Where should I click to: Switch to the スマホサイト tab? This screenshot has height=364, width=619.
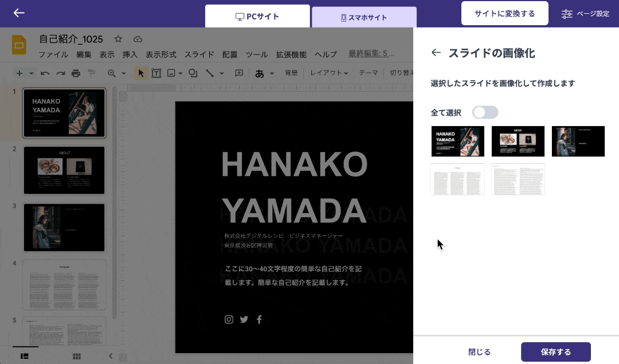(364, 17)
